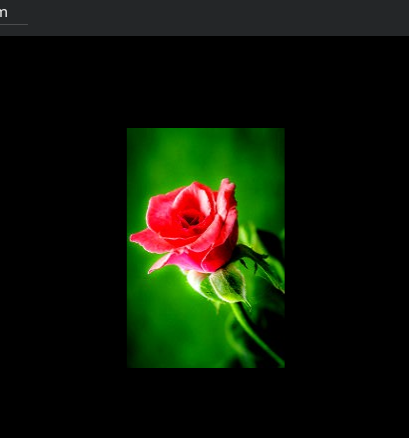Click the black space above the rose photo
Image resolution: width=409 pixels, height=438 pixels.
coord(206,82)
